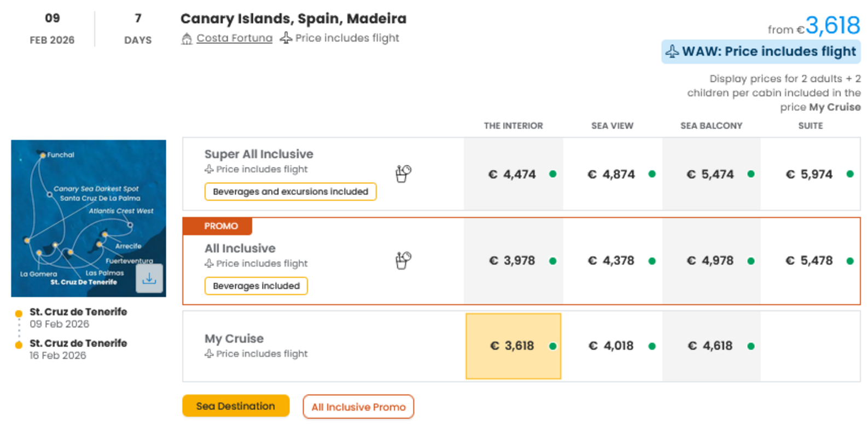
Task: Click the plane icon next to Price includes flight header
Action: tap(286, 38)
